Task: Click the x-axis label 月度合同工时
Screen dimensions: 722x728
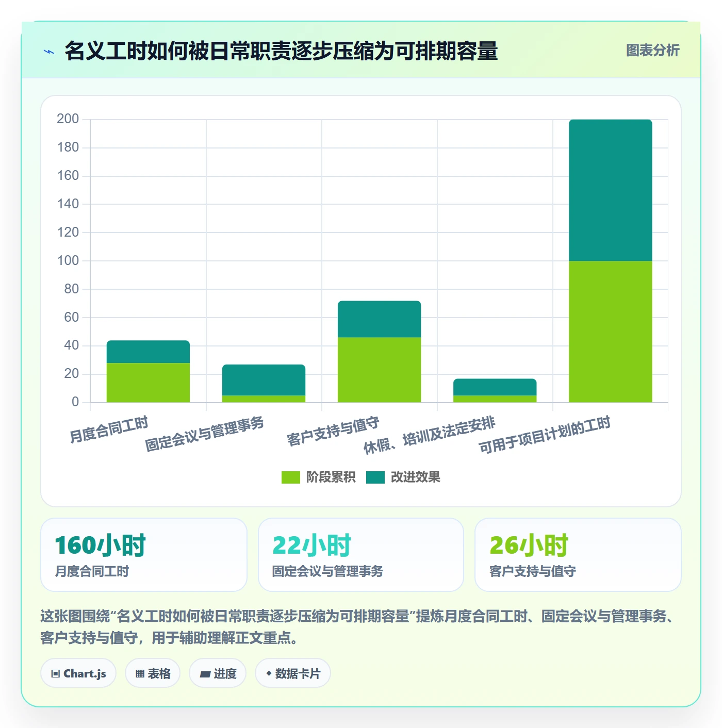Action: [109, 429]
